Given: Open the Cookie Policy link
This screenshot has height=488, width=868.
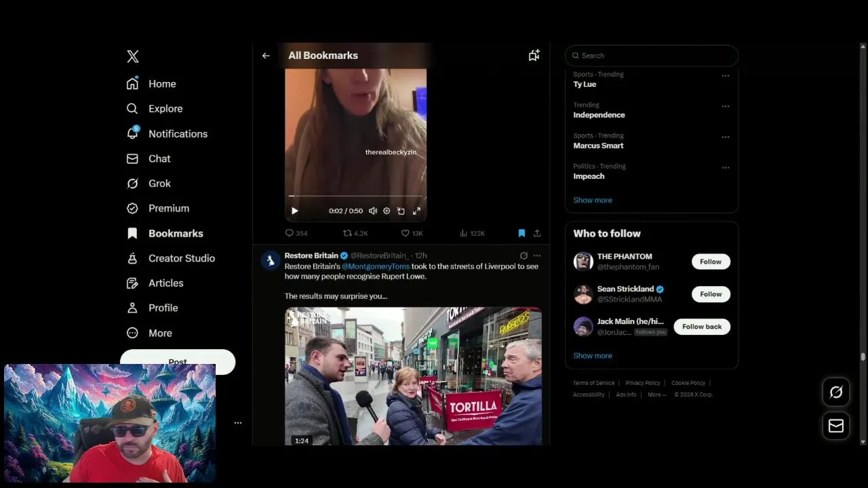Looking at the screenshot, I should point(688,383).
